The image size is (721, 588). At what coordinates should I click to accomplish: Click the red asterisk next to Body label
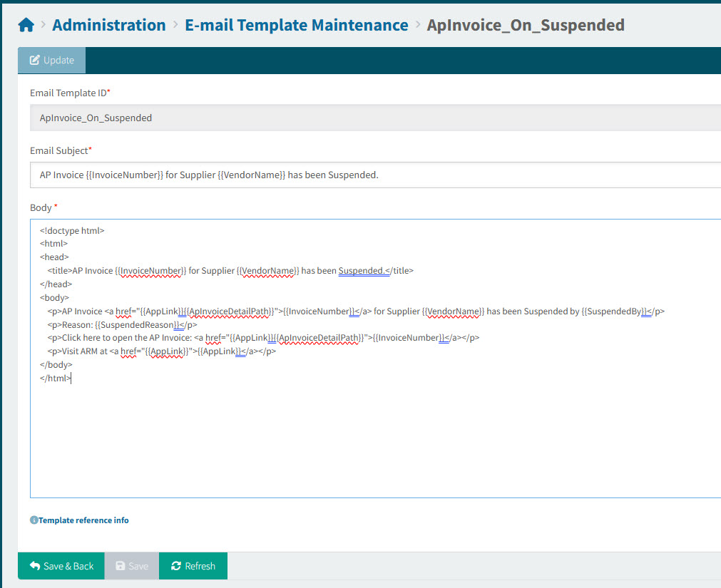tap(56, 207)
